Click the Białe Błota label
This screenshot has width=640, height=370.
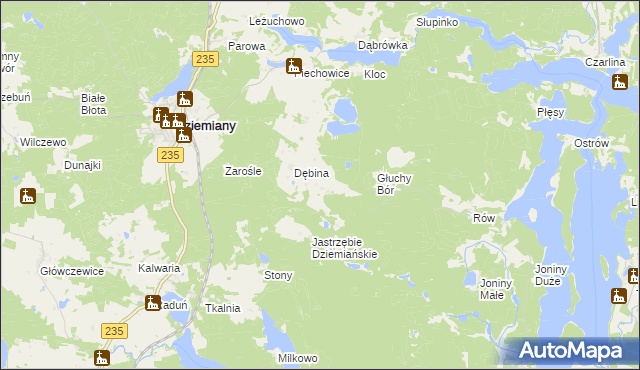click(93, 104)
